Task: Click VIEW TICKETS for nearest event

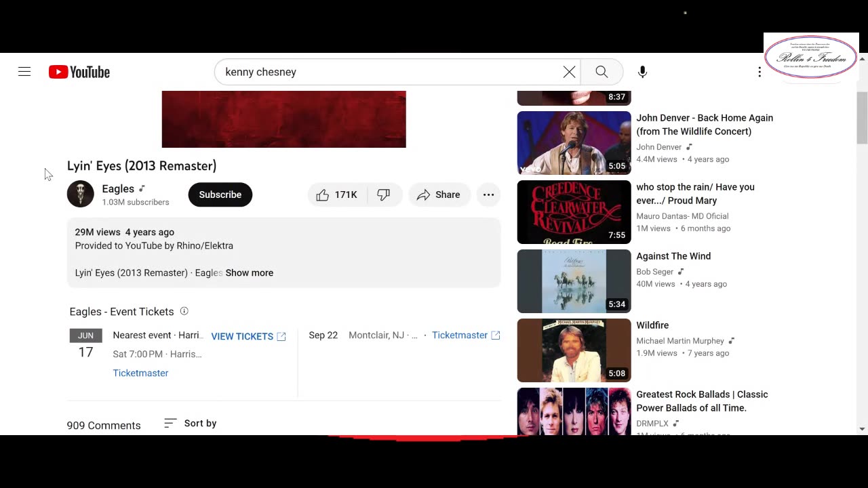Action: tap(248, 336)
